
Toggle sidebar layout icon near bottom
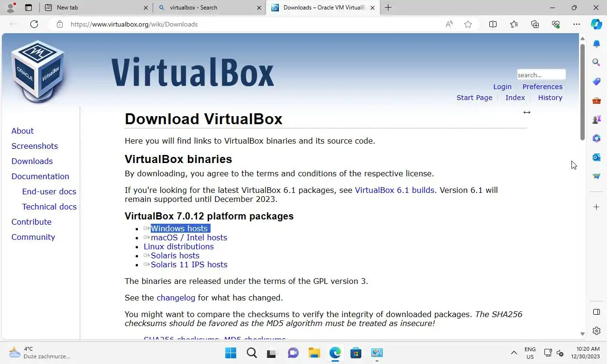click(x=597, y=312)
